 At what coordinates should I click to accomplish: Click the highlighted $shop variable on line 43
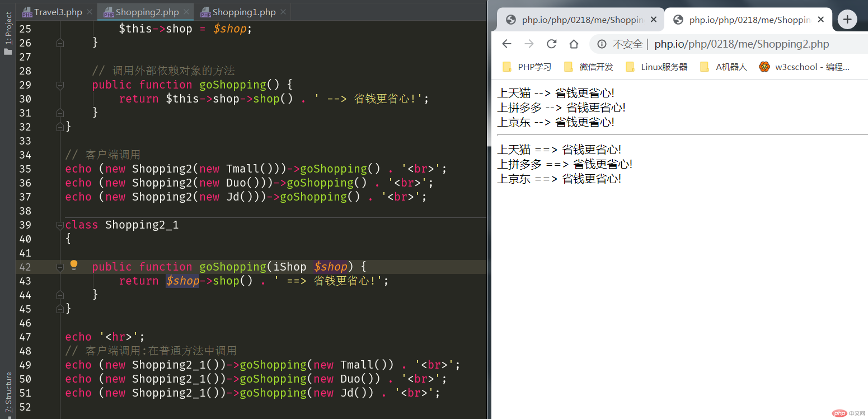[182, 281]
